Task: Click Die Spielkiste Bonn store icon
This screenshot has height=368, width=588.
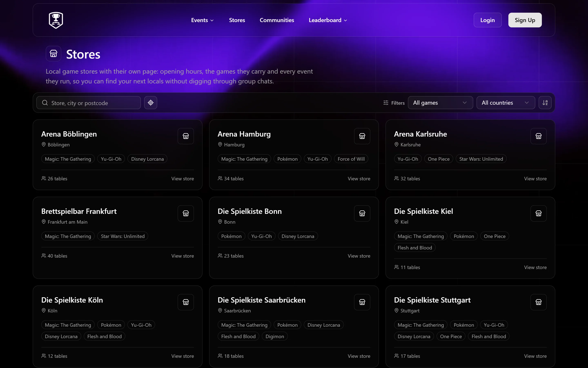Action: pyautogui.click(x=362, y=213)
